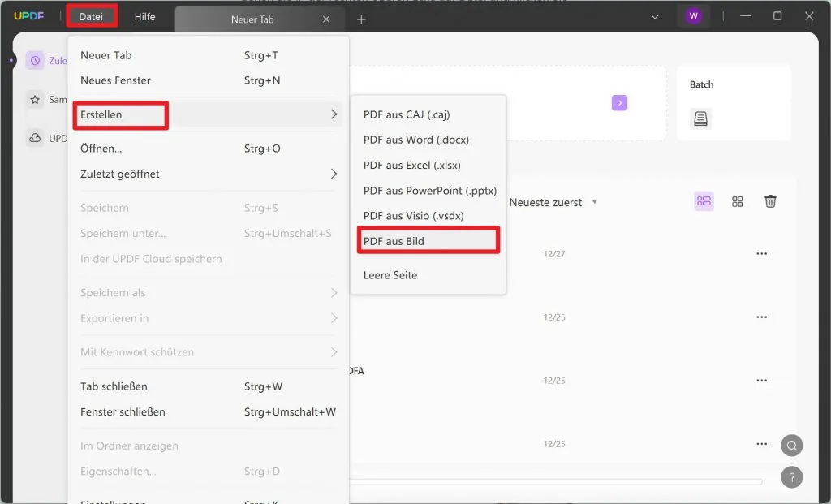This screenshot has height=504, width=831.
Task: Switch to grid view layout
Action: (737, 201)
